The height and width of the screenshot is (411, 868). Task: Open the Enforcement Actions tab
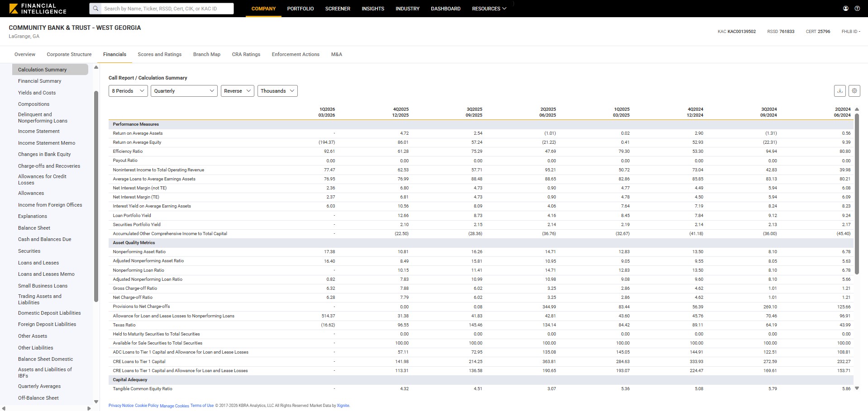click(x=296, y=54)
